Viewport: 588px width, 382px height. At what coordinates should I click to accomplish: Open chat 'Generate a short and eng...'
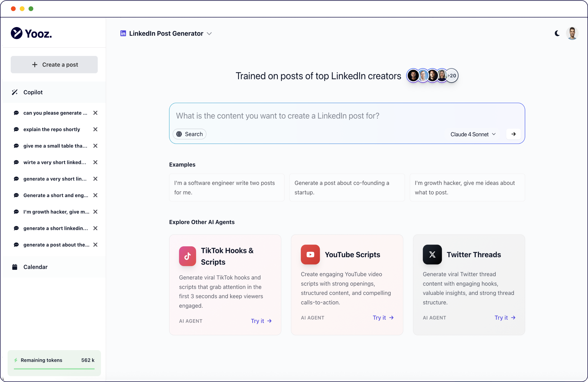pyautogui.click(x=56, y=195)
